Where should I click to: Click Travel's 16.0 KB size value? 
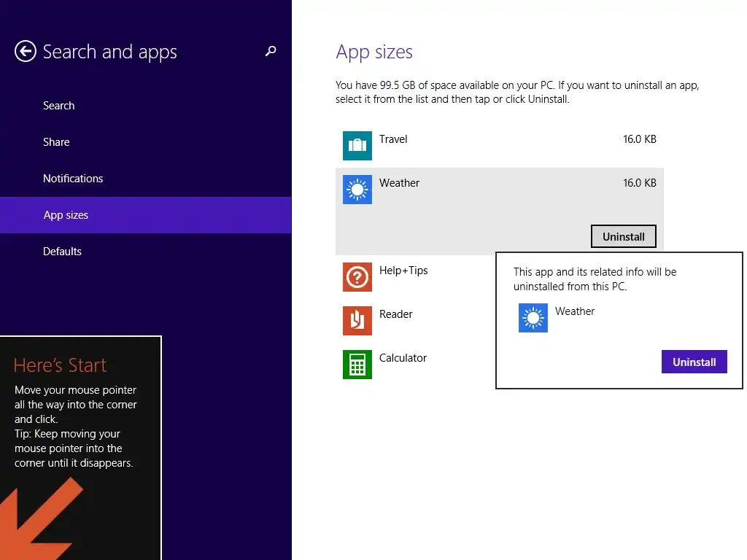tap(640, 139)
